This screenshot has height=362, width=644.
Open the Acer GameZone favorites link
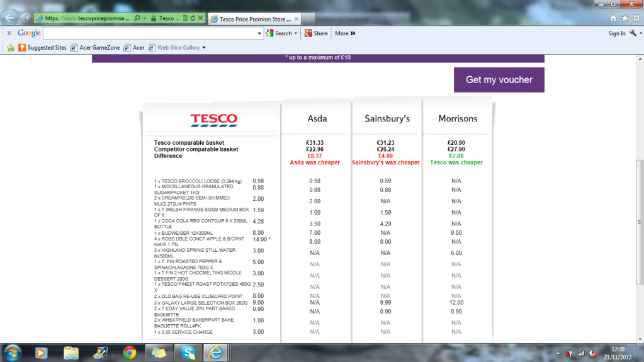point(94,48)
